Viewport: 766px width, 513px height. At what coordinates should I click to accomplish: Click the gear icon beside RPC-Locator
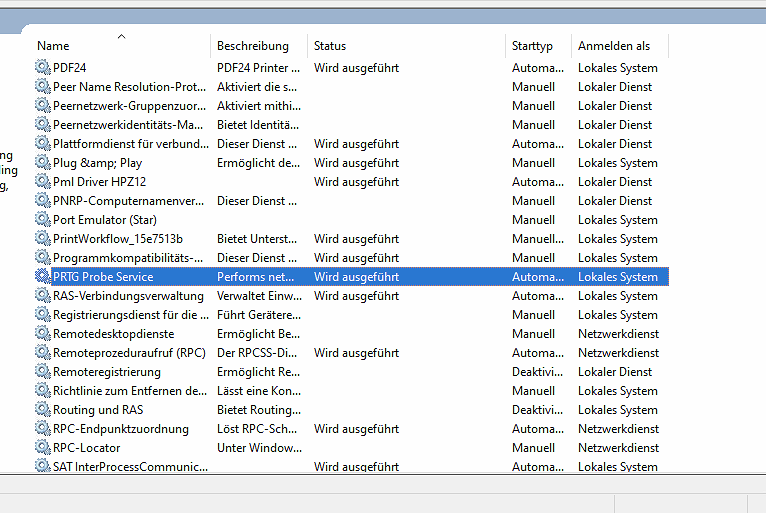[x=42, y=448]
